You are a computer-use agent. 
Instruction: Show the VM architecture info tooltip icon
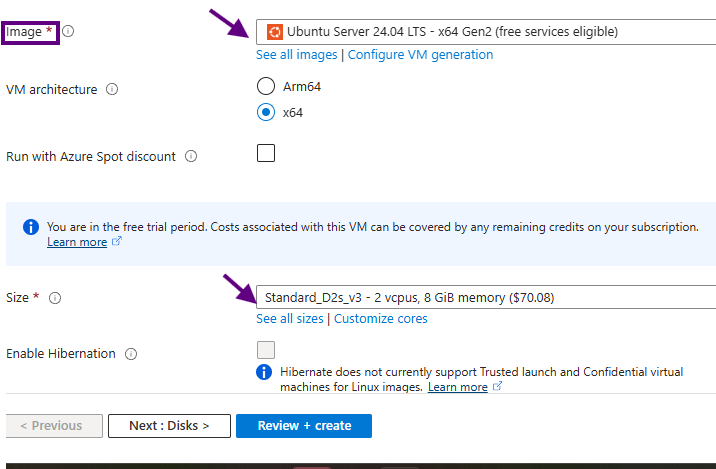coord(112,89)
